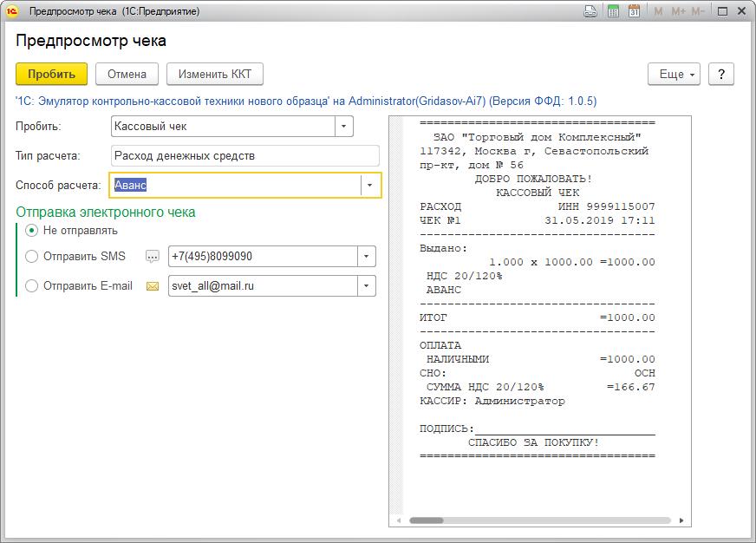The height and width of the screenshot is (543, 756).
Task: Open help with the '?' button
Action: point(721,75)
